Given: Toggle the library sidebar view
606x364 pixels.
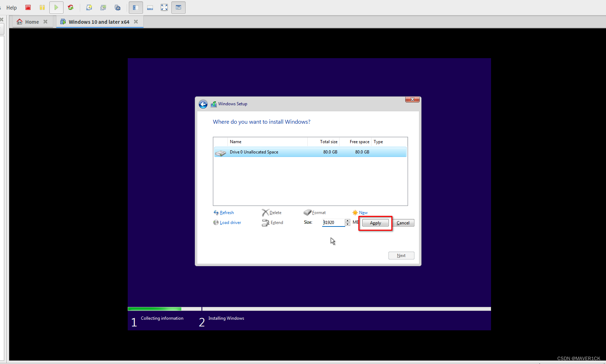Looking at the screenshot, I should coord(136,7).
